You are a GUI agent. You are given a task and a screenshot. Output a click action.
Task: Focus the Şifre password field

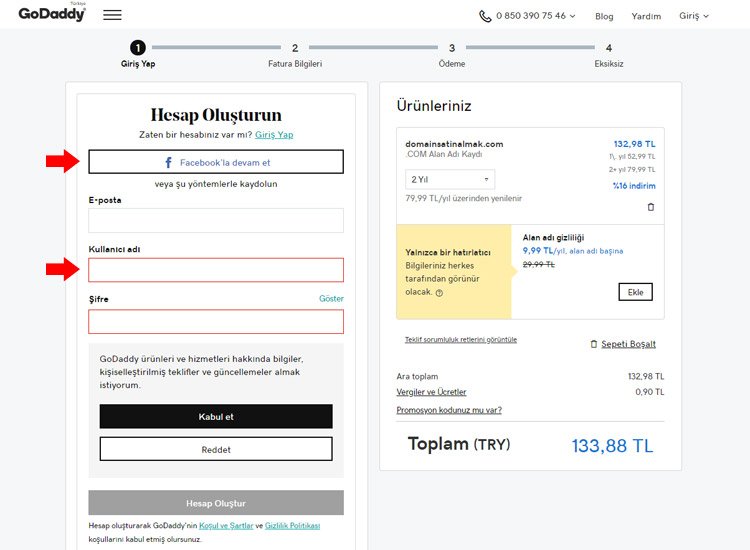216,321
